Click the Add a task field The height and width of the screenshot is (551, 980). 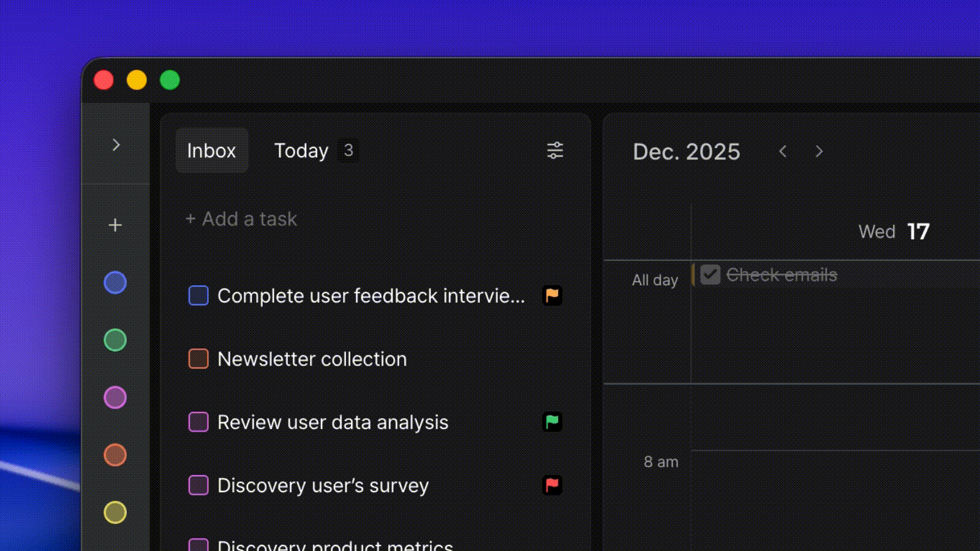(241, 219)
